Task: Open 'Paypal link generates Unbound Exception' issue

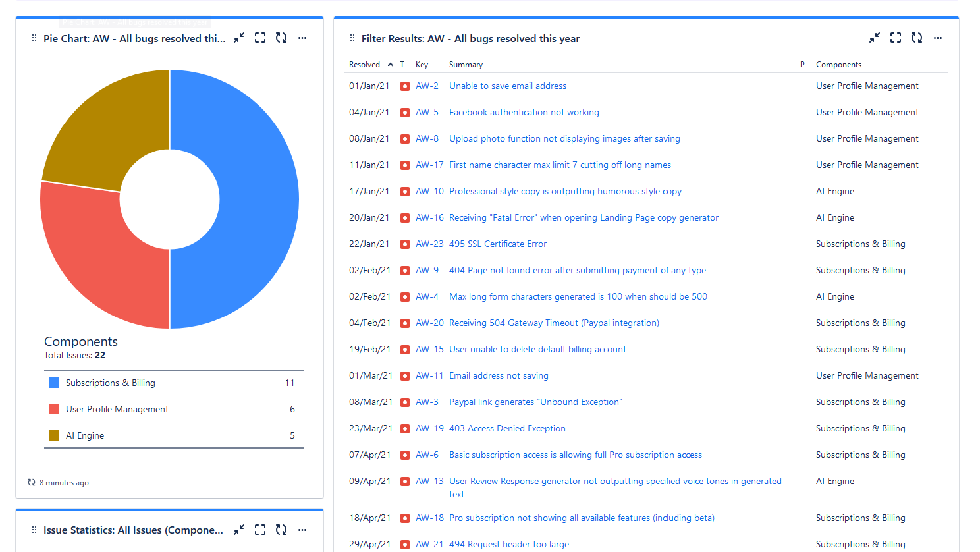Action: (x=535, y=402)
